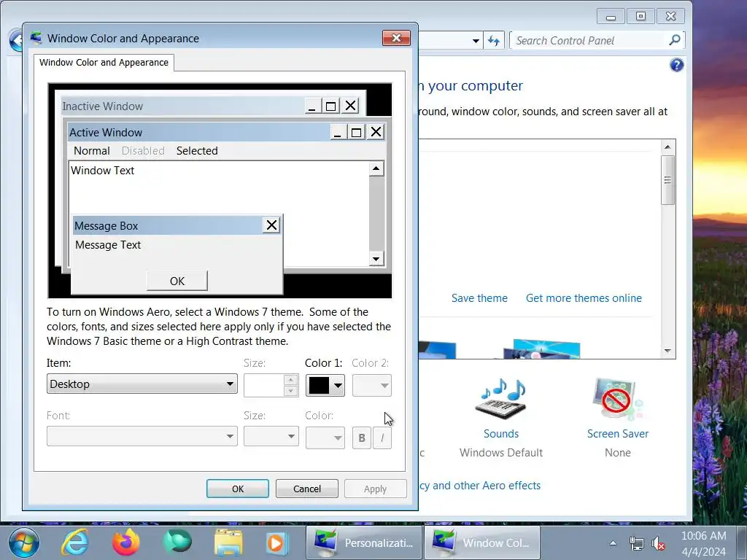
Task: Click the Active Window preview maximize icon
Action: tap(356, 132)
